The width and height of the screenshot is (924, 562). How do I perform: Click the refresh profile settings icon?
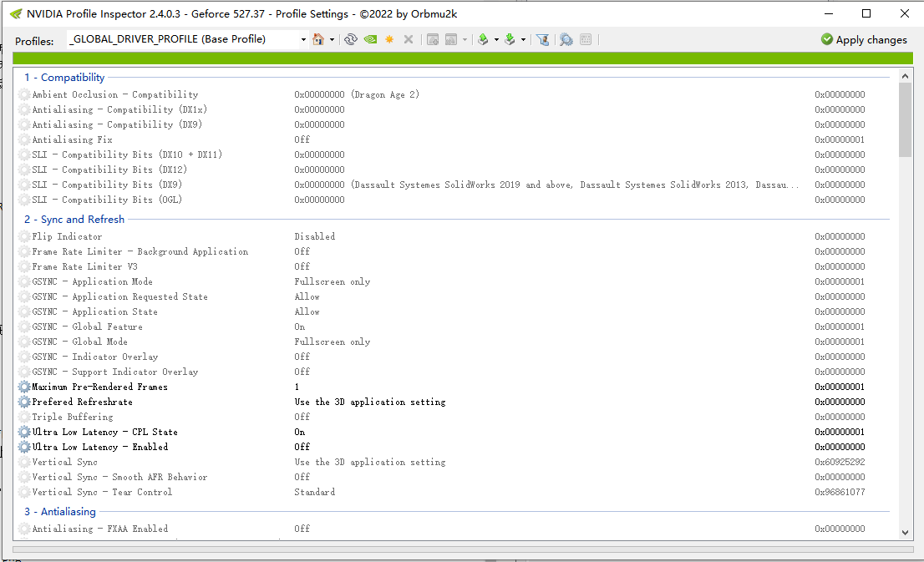[x=351, y=39]
